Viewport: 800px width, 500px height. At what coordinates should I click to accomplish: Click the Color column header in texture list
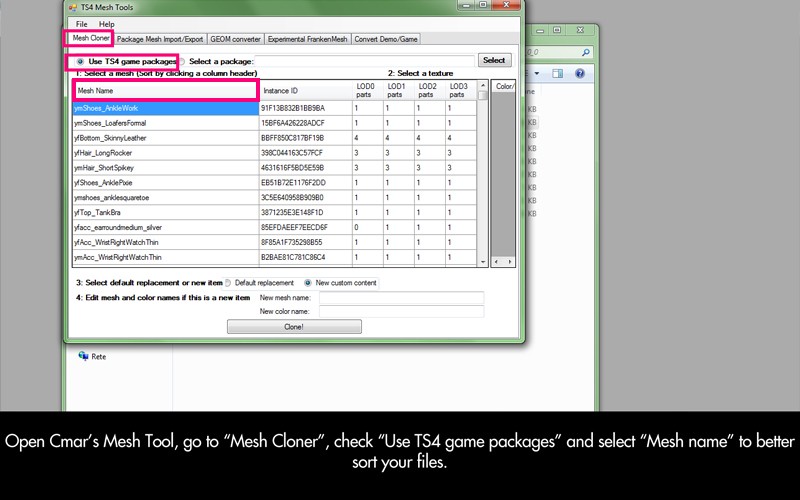click(x=504, y=86)
